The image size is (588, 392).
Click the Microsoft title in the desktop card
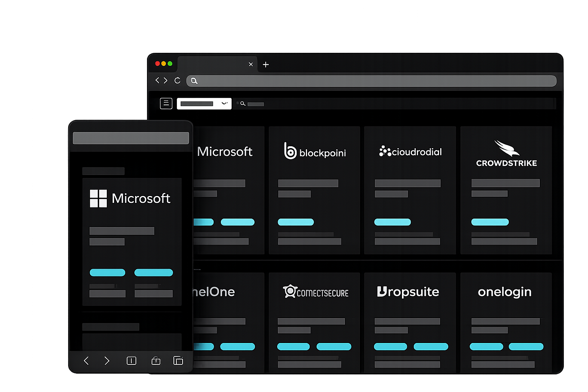(225, 152)
